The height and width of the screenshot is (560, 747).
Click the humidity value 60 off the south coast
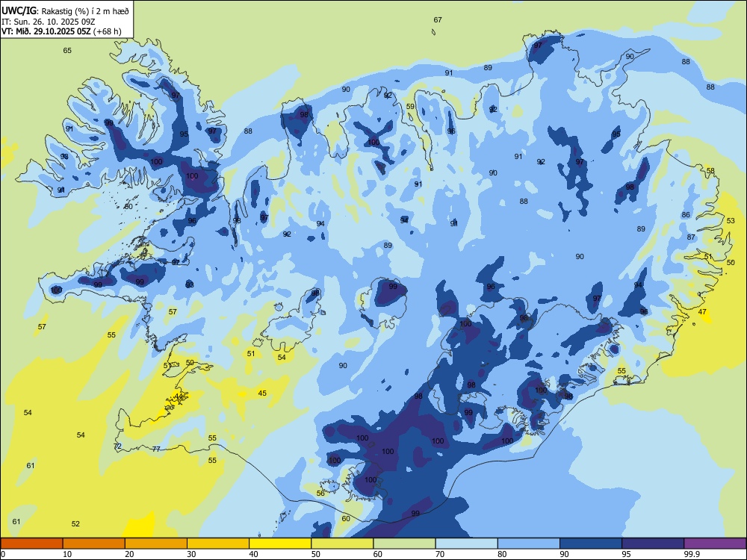click(x=346, y=519)
